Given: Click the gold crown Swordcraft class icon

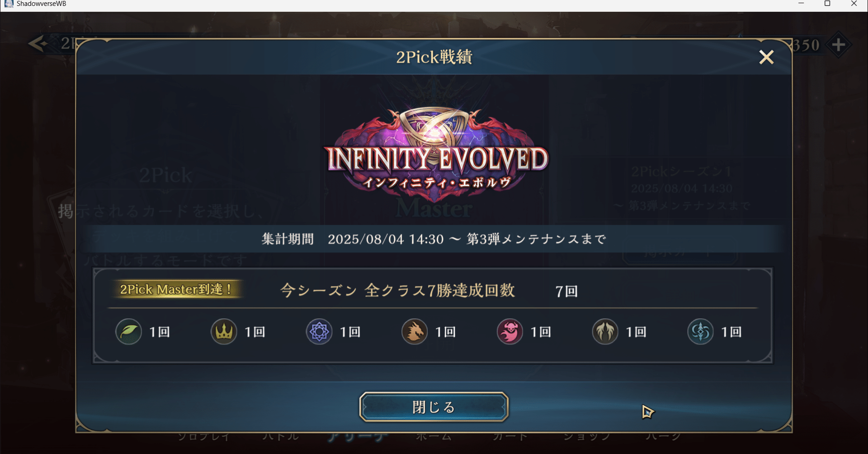Looking at the screenshot, I should pos(224,331).
